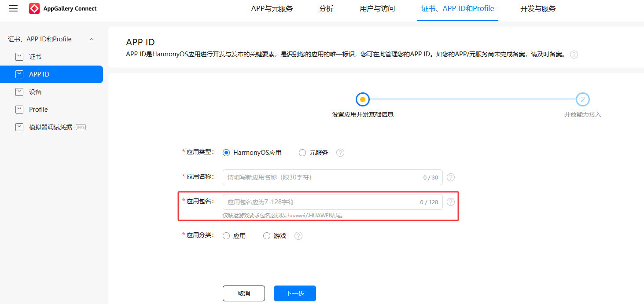Click the 应用类型 field label
The width and height of the screenshot is (644, 304).
(x=198, y=152)
